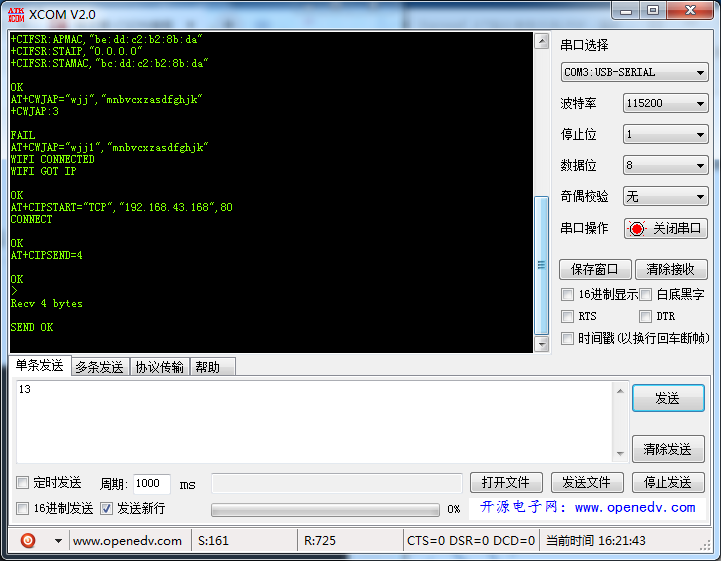Click the terminal vertical scrollbar thumb
This screenshot has height=561, width=721.
542,265
